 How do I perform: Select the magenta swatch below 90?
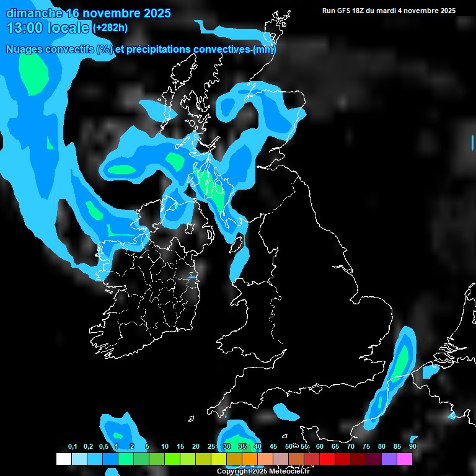click(405, 459)
